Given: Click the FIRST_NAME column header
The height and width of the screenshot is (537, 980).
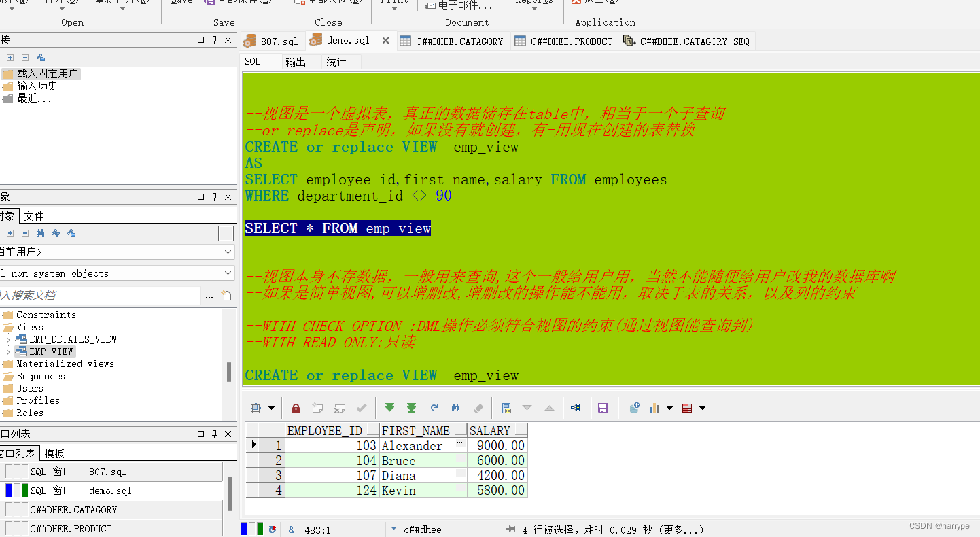Looking at the screenshot, I should [423, 430].
